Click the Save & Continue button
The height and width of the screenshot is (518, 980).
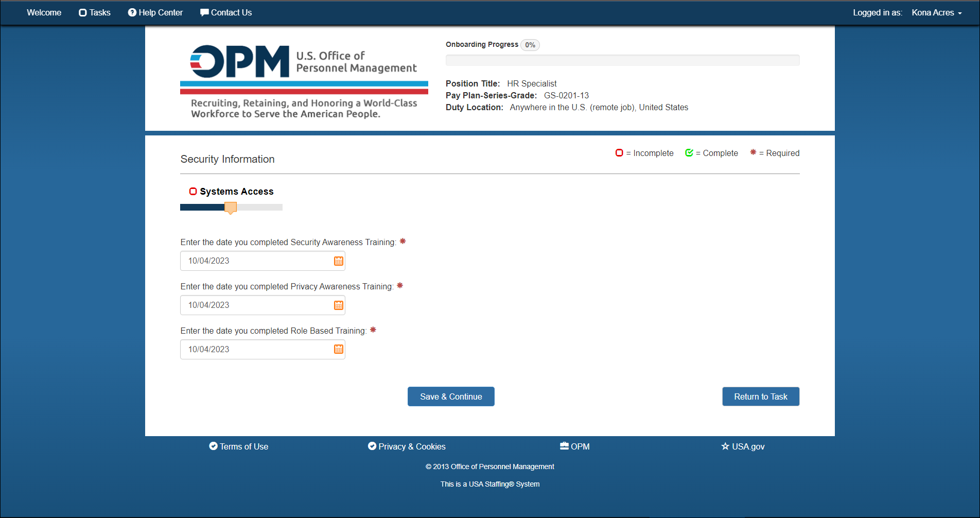(451, 396)
